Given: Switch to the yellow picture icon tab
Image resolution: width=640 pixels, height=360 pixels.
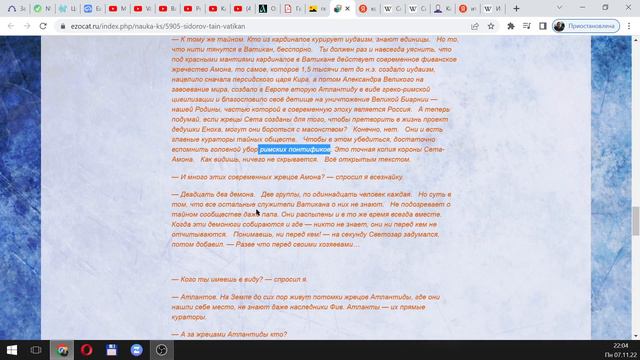Looking at the screenshot, I should [318, 9].
